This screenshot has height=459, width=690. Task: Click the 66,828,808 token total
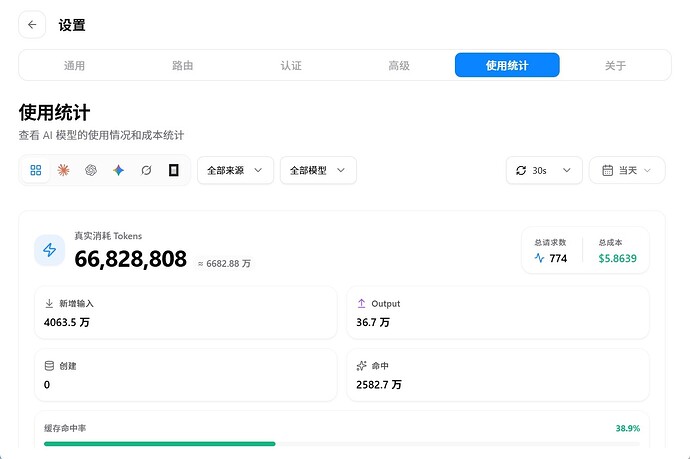[x=131, y=259]
